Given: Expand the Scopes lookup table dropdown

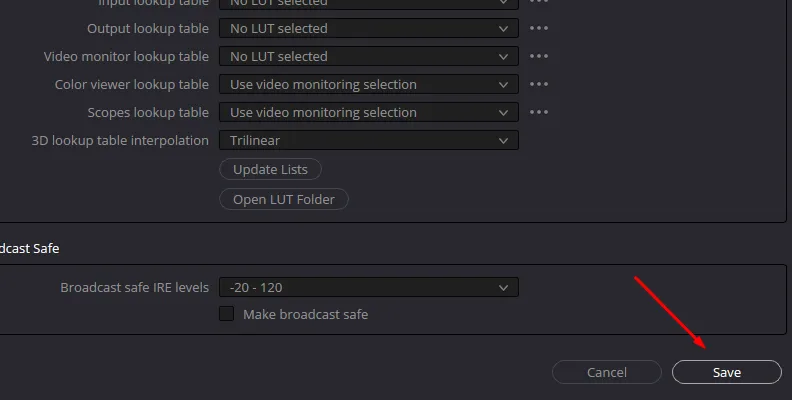Looking at the screenshot, I should coord(368,112).
